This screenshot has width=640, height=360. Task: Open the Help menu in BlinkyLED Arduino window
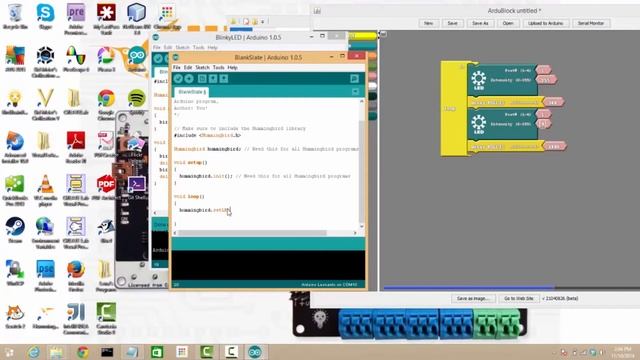pos(212,48)
